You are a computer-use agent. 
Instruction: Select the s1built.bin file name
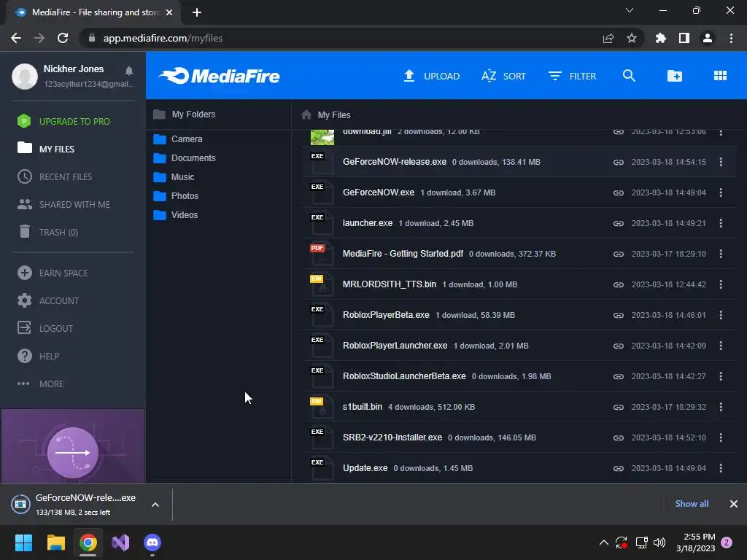(362, 407)
